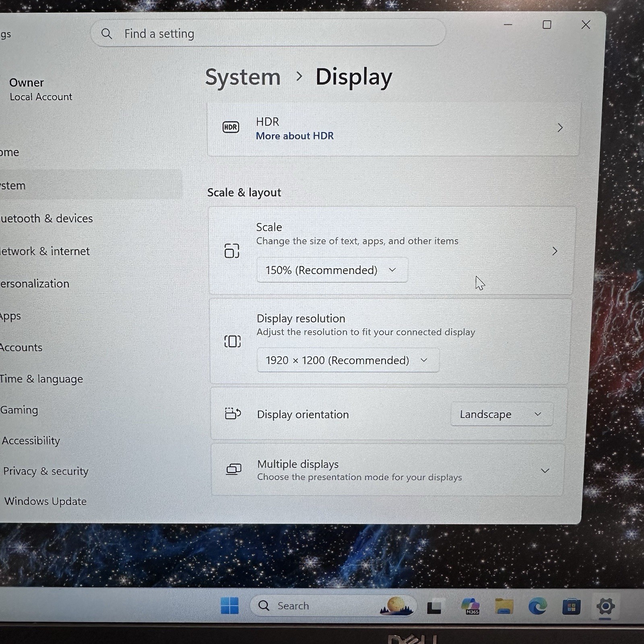This screenshot has height=644, width=644.
Task: Click the Display resolution icon
Action: 232,341
